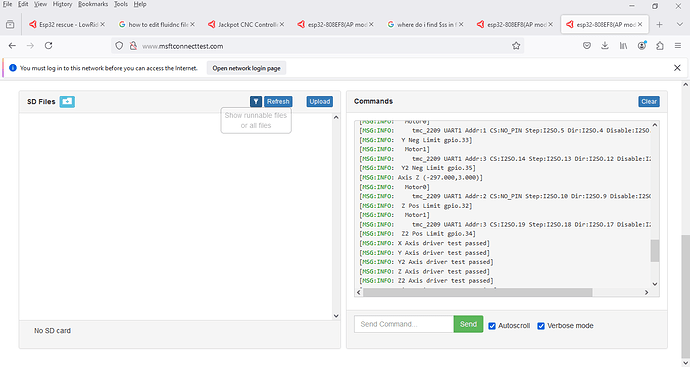Click the console scroll left arrow
Viewport: 690px width, 367px height.
tap(359, 292)
